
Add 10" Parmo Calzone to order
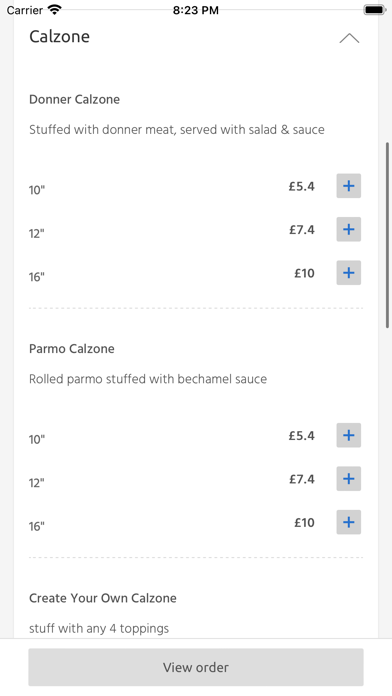pyautogui.click(x=348, y=435)
